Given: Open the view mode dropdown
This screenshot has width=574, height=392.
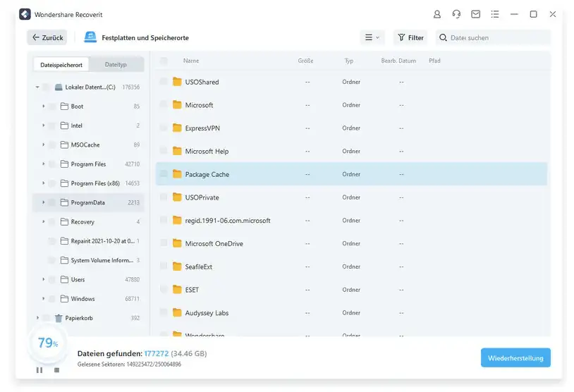Looking at the screenshot, I should pyautogui.click(x=372, y=38).
